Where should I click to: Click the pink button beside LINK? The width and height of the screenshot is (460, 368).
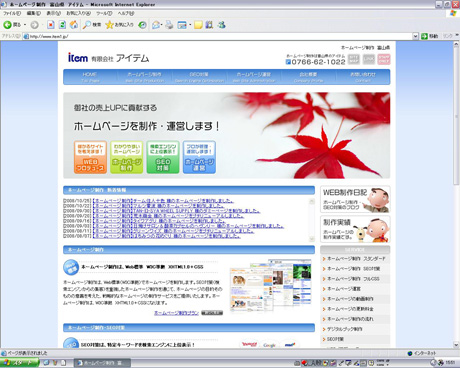click(x=384, y=59)
